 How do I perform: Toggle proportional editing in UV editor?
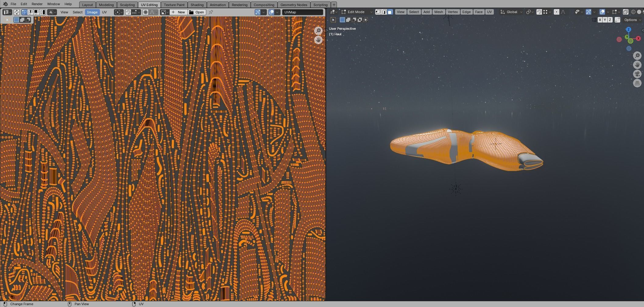coord(146,12)
